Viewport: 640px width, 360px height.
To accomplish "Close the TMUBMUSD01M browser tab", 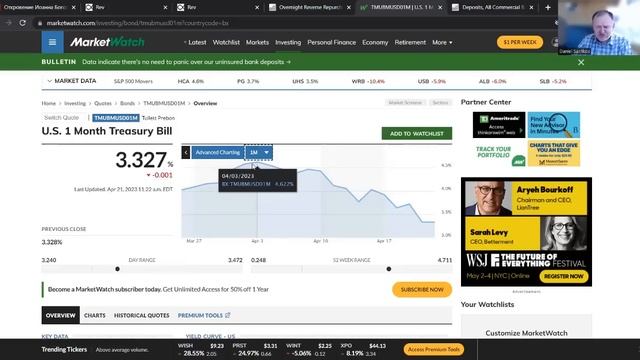I will [440, 7].
